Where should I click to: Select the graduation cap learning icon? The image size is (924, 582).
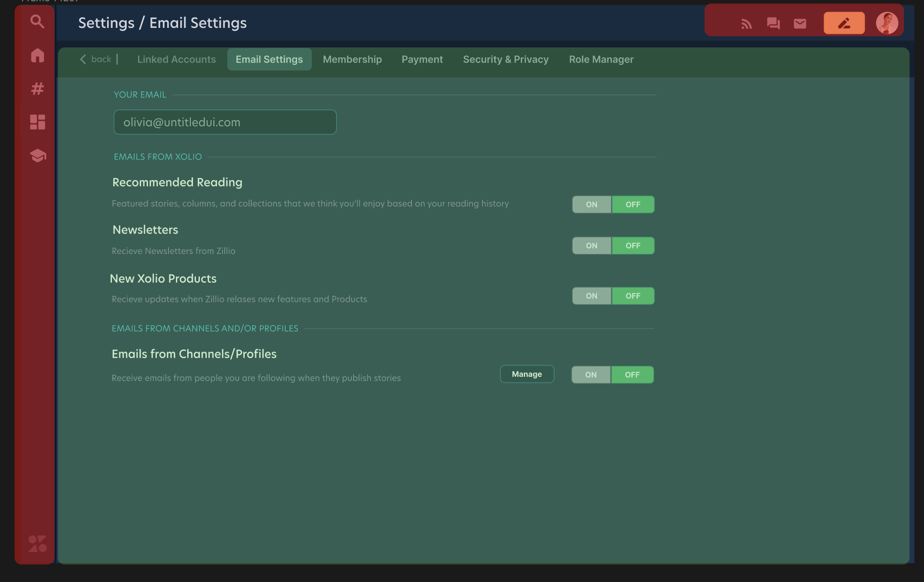(37, 156)
